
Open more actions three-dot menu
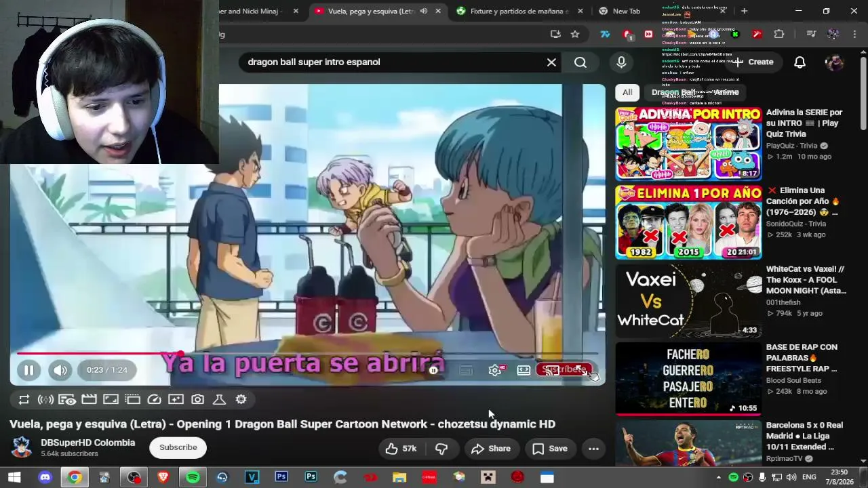click(593, 449)
